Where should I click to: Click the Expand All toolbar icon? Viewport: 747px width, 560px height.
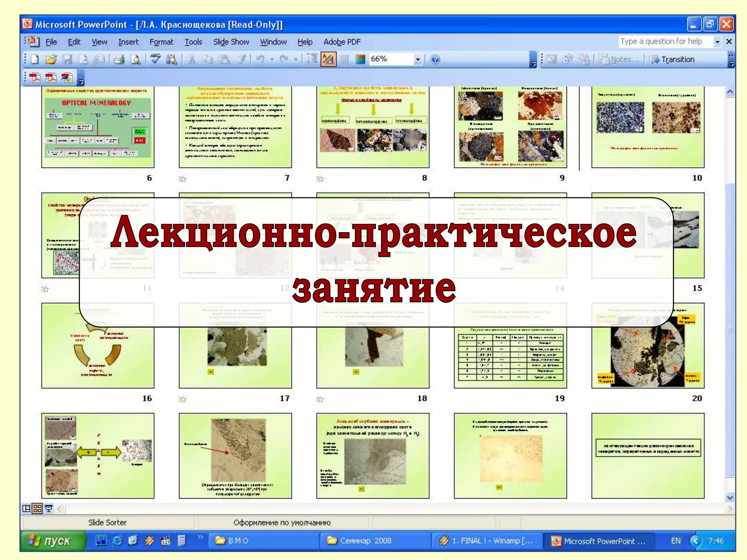tap(312, 59)
